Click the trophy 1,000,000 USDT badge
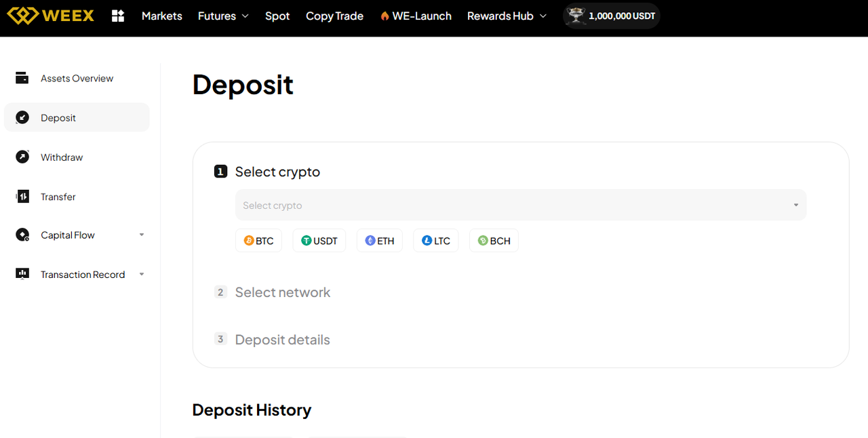Screen dimensions: 868x438 click(x=611, y=16)
